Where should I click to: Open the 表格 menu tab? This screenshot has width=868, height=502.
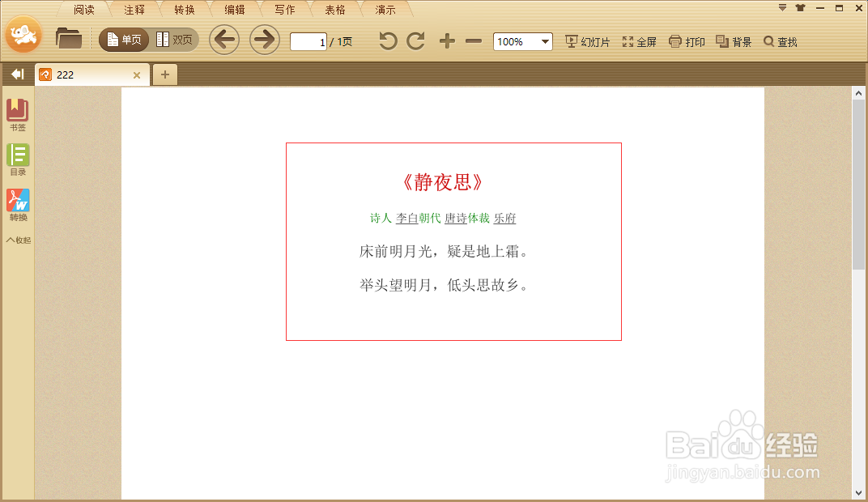(335, 10)
